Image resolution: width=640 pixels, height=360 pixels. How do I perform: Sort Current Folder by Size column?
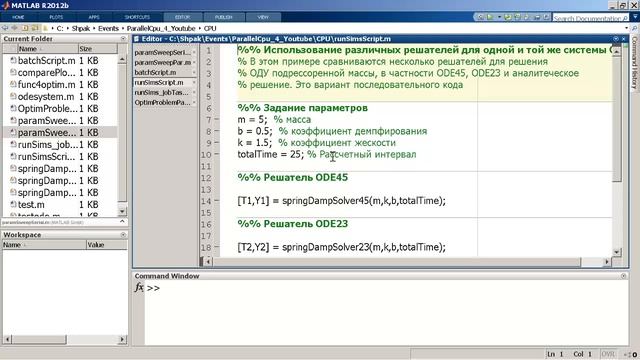point(98,49)
